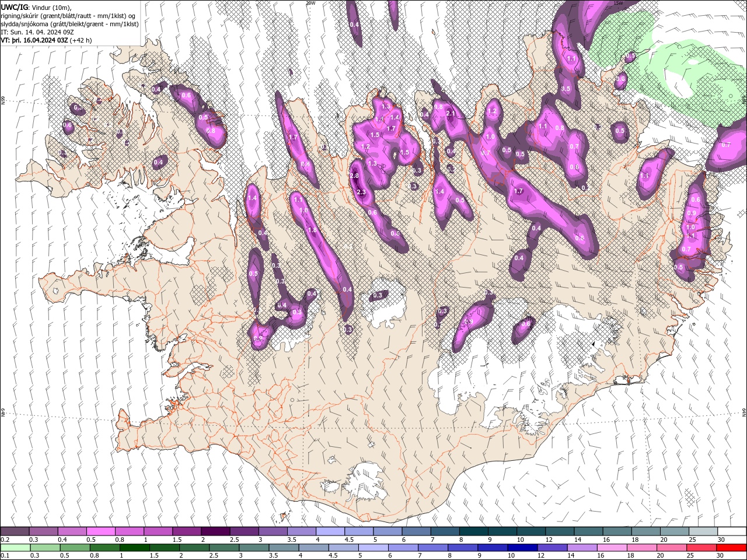Select the palest green rain swatch between 0.1 and 0.3
The image size is (747, 560).
point(15,548)
